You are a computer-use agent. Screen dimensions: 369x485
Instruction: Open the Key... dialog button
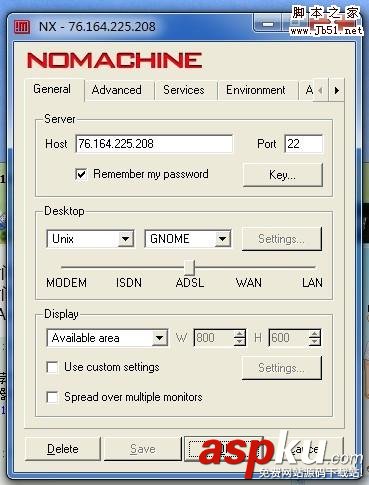(x=283, y=175)
